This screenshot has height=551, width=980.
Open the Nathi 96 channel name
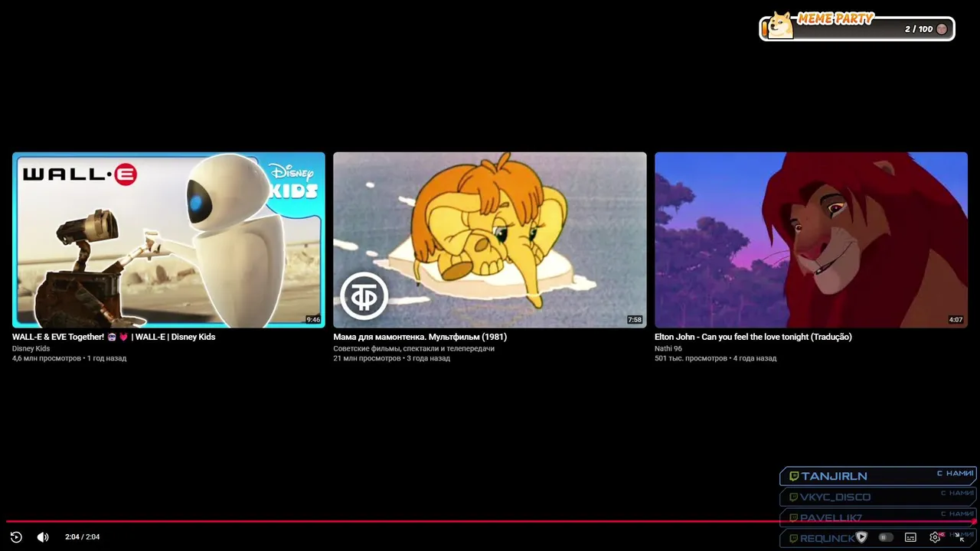point(668,348)
